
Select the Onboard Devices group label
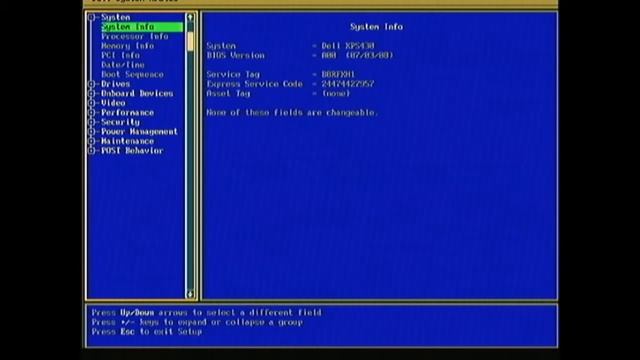tap(137, 93)
